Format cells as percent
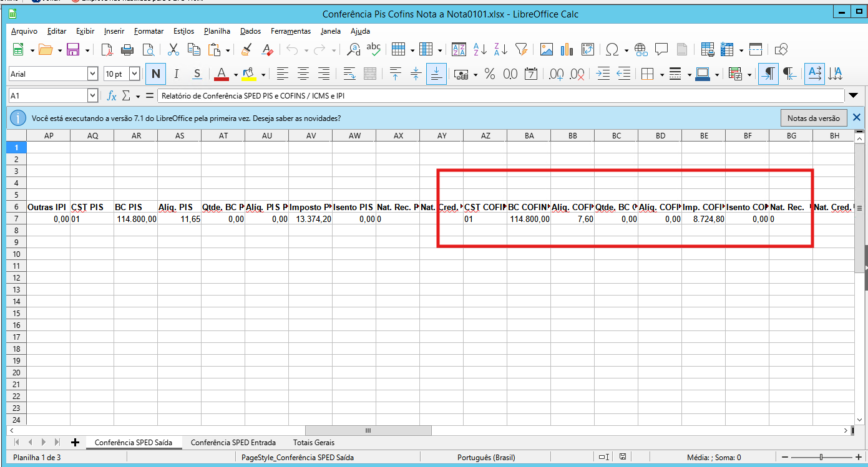 click(490, 74)
